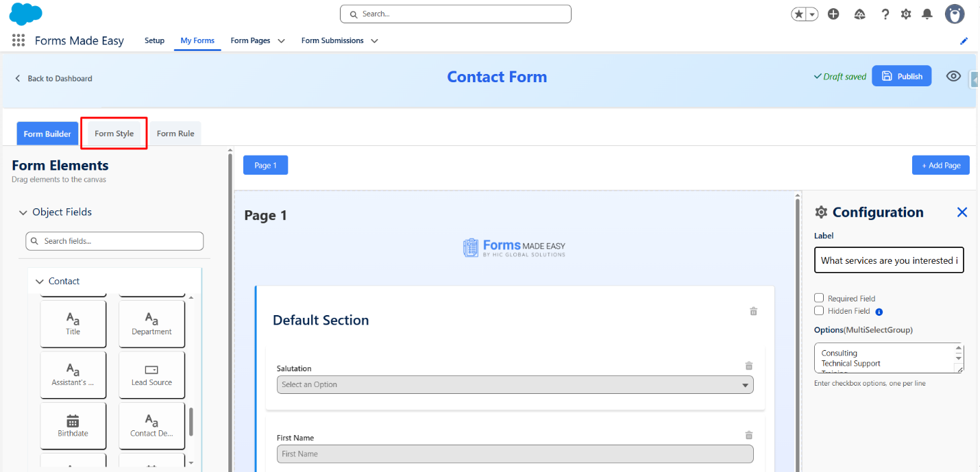Screen dimensions: 980x472
Task: Close the Configuration panel
Action: click(x=961, y=212)
